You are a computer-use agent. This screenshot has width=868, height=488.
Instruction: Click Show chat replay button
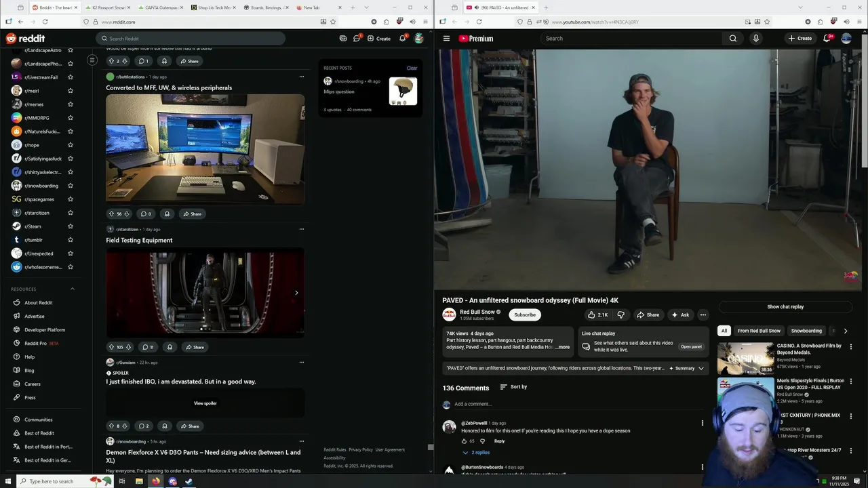[x=785, y=307]
